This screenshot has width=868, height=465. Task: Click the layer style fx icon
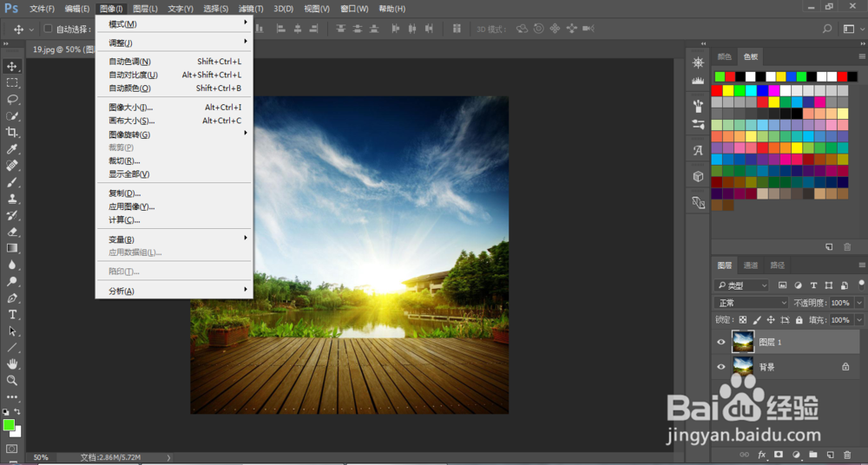(x=762, y=455)
